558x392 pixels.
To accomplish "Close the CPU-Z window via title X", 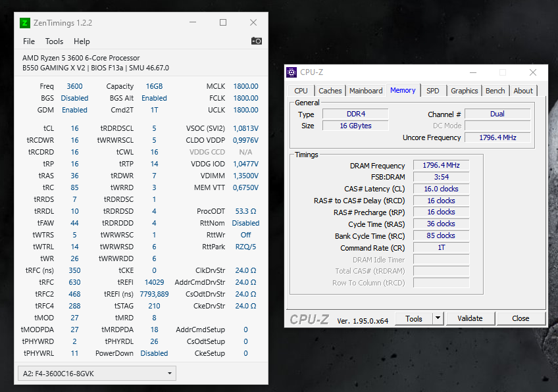I will (x=533, y=72).
